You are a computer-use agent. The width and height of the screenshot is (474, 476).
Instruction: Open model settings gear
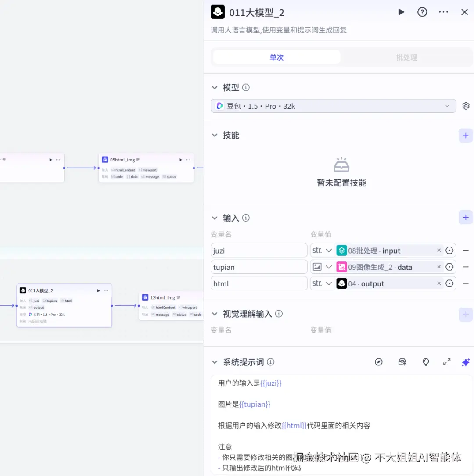coord(466,106)
